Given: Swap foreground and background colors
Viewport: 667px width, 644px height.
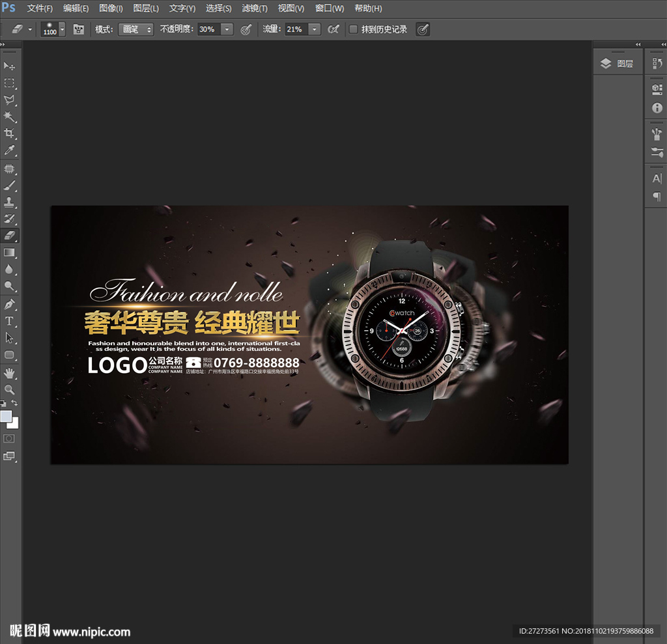Looking at the screenshot, I should coord(14,402).
